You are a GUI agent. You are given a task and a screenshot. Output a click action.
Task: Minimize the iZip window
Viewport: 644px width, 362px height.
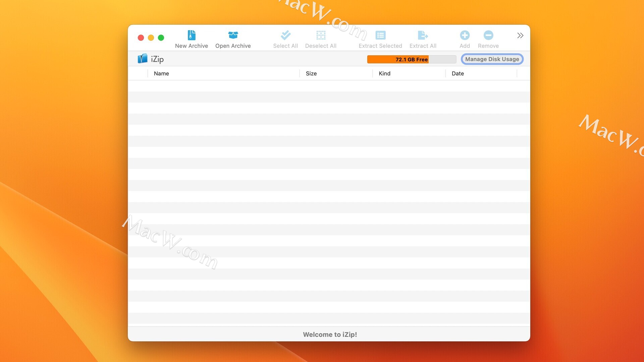tap(151, 38)
